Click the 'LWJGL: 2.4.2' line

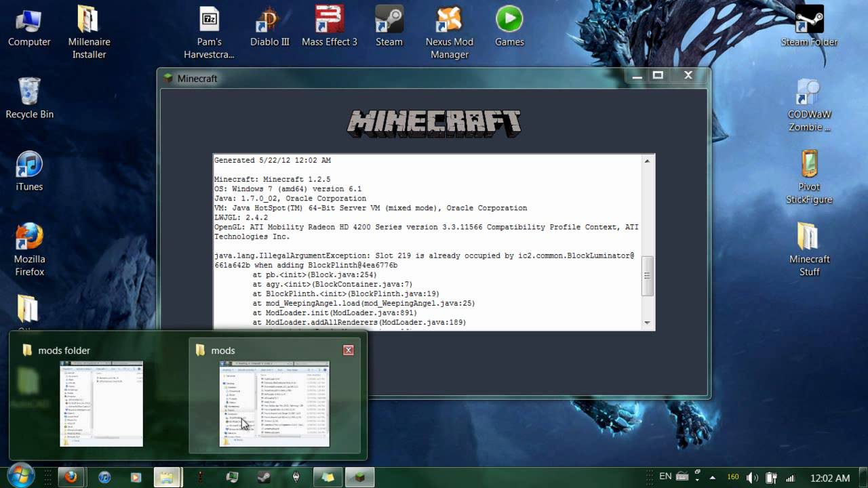click(243, 218)
